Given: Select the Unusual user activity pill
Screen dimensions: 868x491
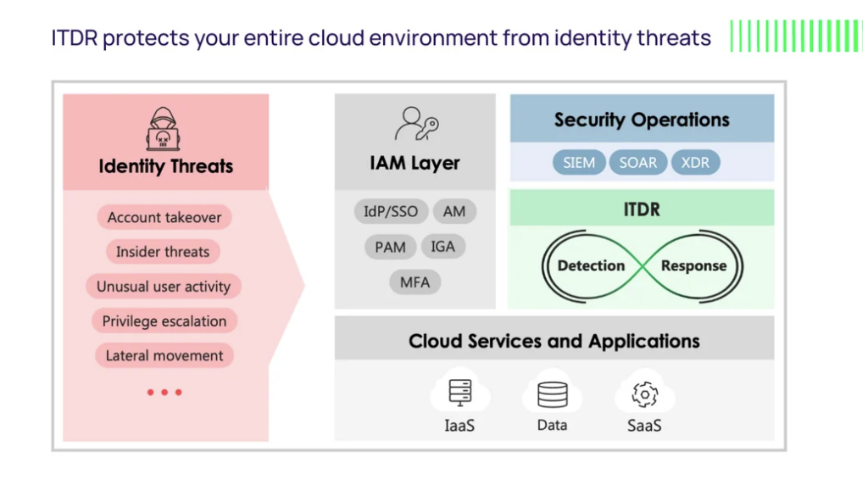Looking at the screenshot, I should point(164,286).
